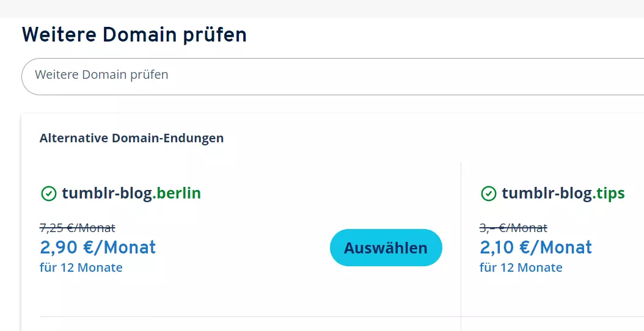644x331 pixels.
Task: Click "für 12 Monate" under the .berlin price
Action: tap(81, 267)
